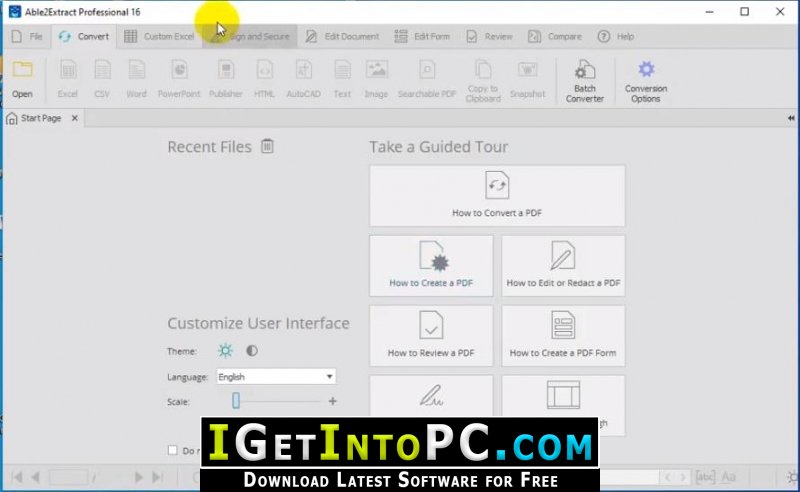Open the How to Convert a PDF tour

(497, 196)
